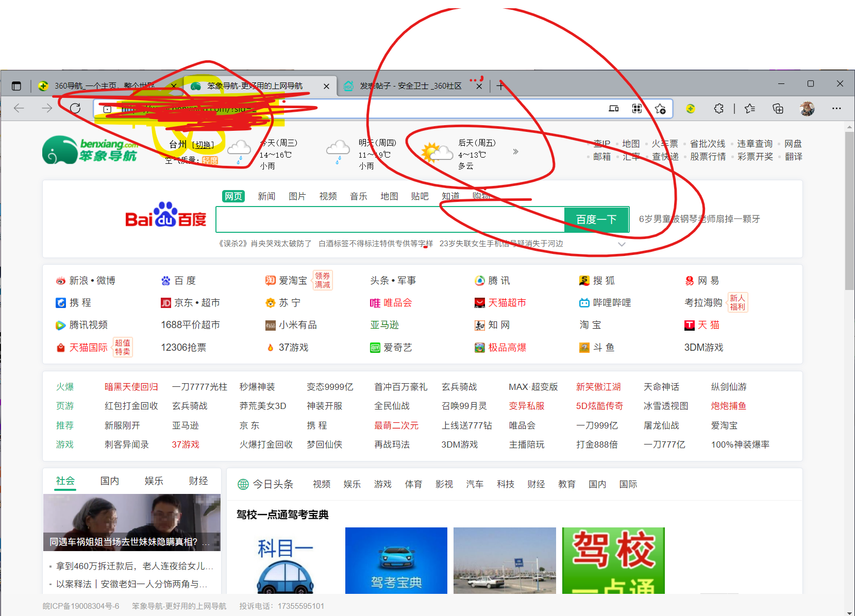Open the 驾校一点通驾考宝典 headline

click(282, 515)
